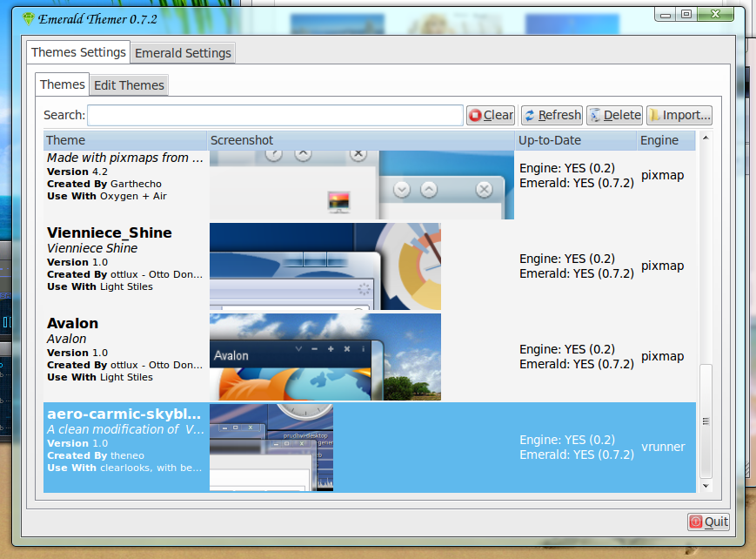Click 'Use With clearlooks, with be...' text
Screen dimensions: 756x559
124,468
